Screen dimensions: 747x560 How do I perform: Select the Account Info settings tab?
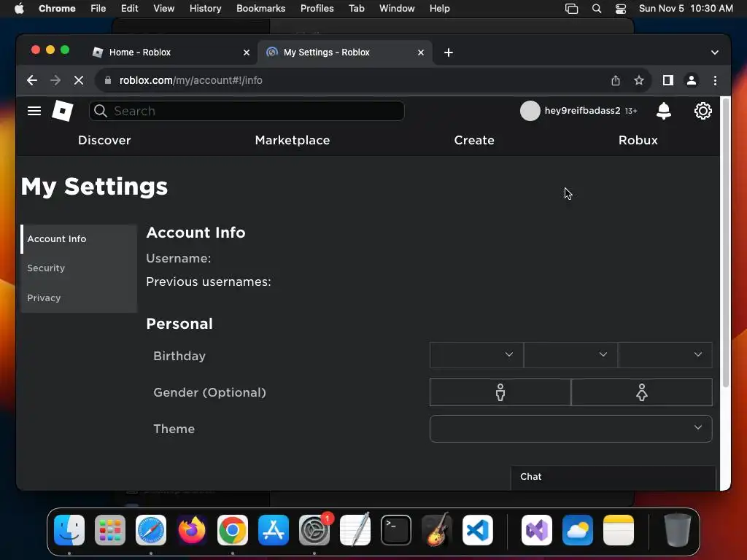pos(79,239)
